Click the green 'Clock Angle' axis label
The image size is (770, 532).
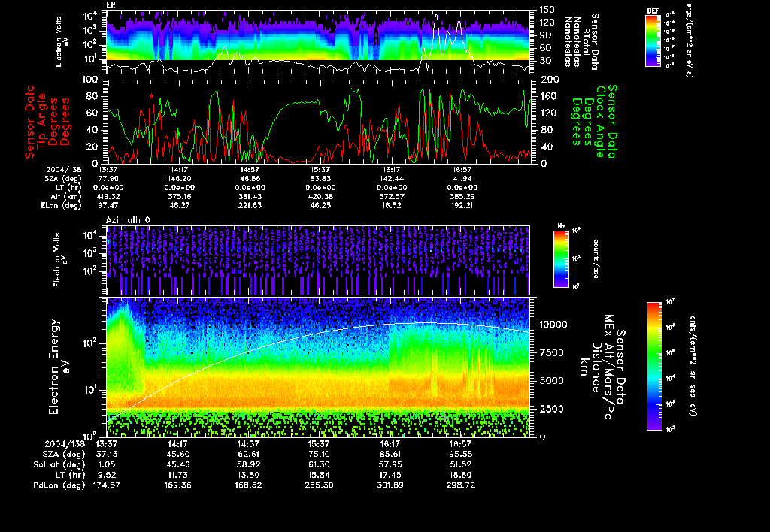pos(600,122)
